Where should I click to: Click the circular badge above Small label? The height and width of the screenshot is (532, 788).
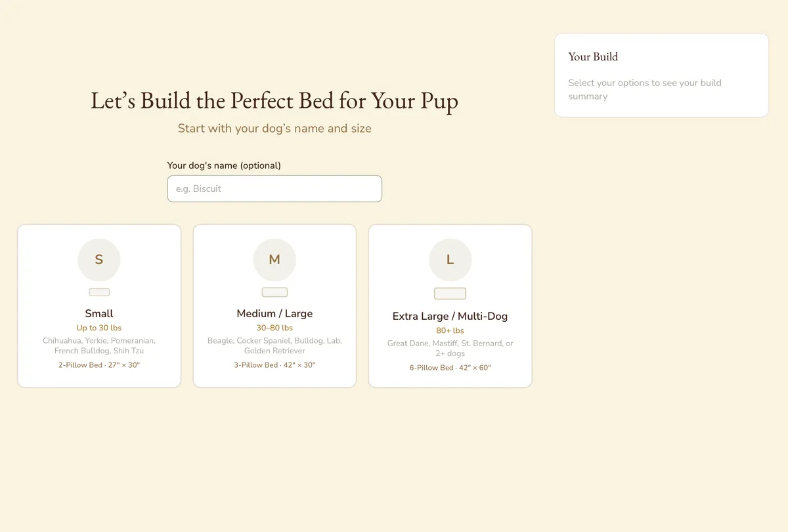98,259
